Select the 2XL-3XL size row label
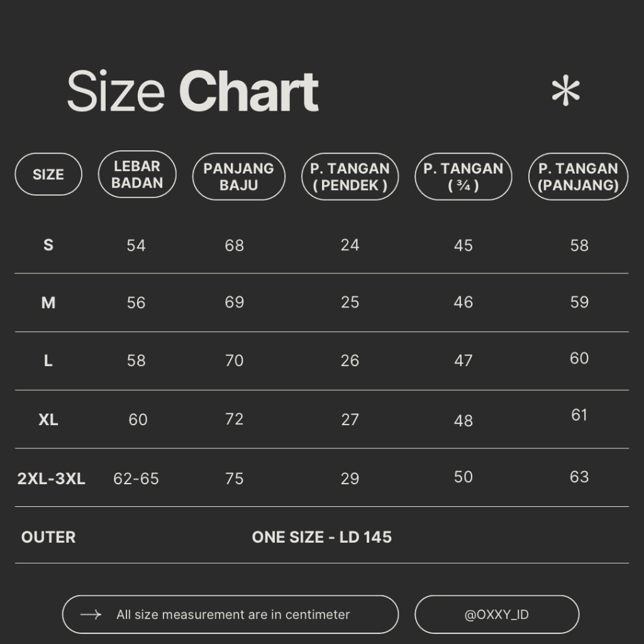This screenshot has width=644, height=644. [52, 479]
